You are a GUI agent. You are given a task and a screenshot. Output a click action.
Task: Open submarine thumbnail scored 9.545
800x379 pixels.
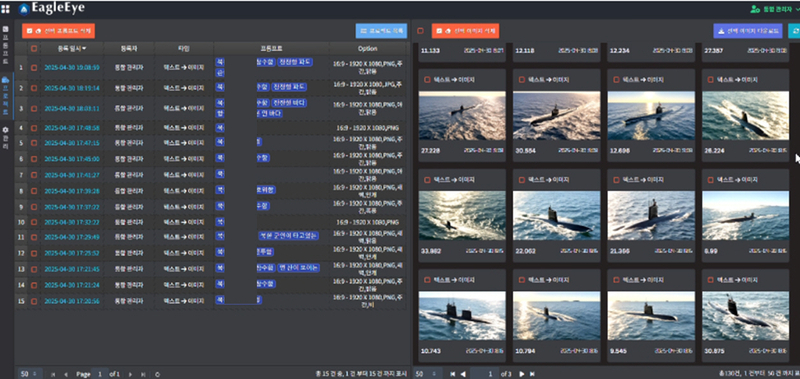pyautogui.click(x=651, y=316)
